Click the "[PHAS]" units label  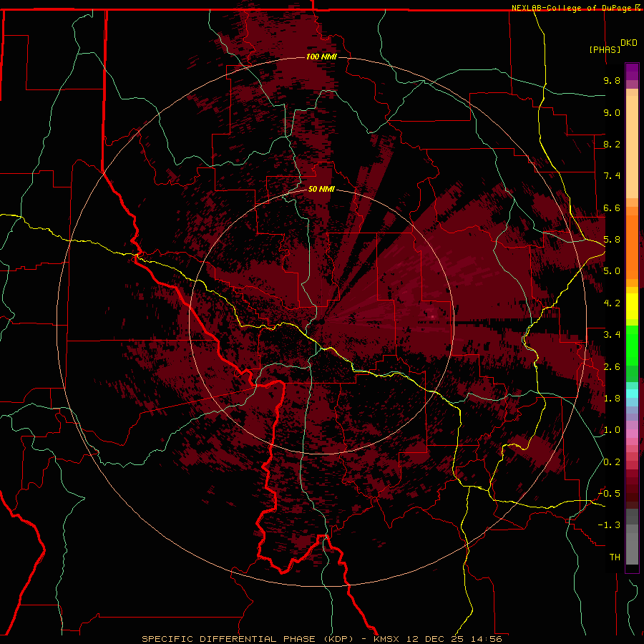(605, 49)
